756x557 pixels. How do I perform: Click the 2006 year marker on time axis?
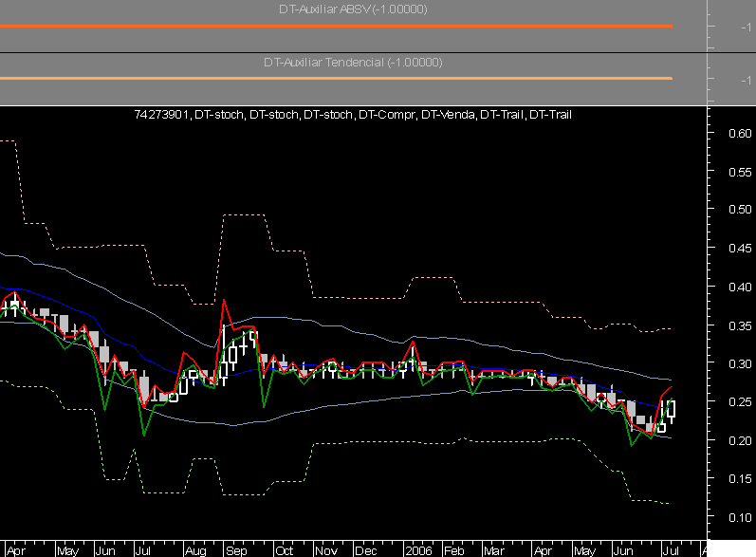(x=417, y=549)
